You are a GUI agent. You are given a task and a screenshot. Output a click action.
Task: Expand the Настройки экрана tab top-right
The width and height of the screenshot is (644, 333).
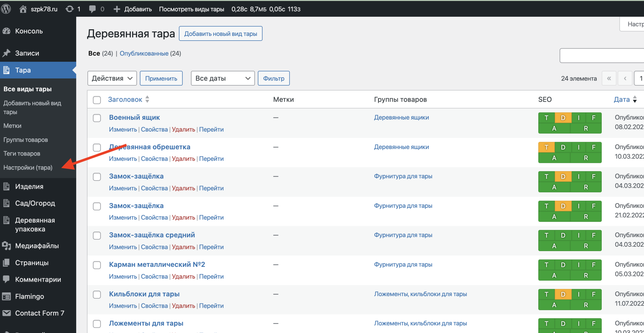(632, 24)
